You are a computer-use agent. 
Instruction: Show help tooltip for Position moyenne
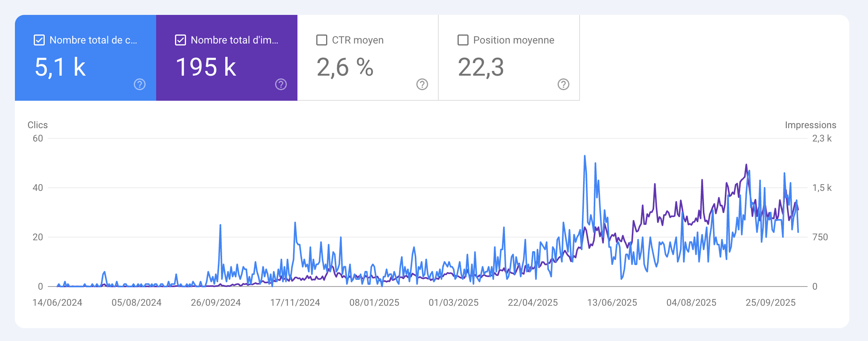(563, 84)
